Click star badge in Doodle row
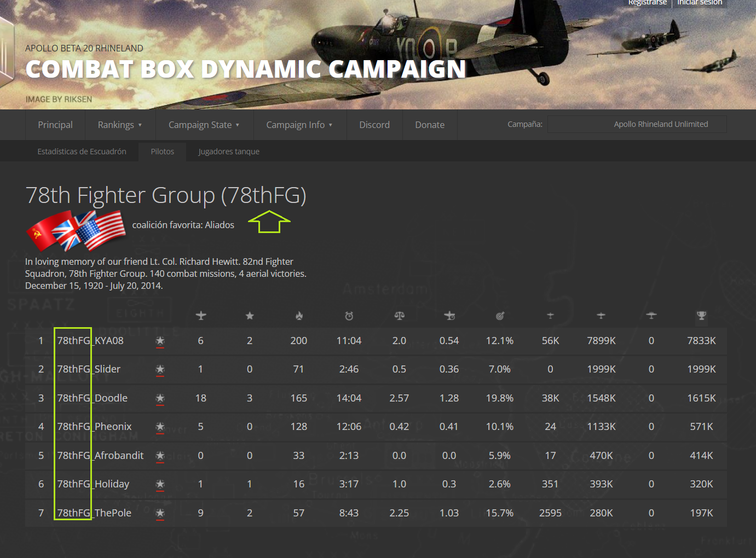This screenshot has width=756, height=558. [x=160, y=399]
